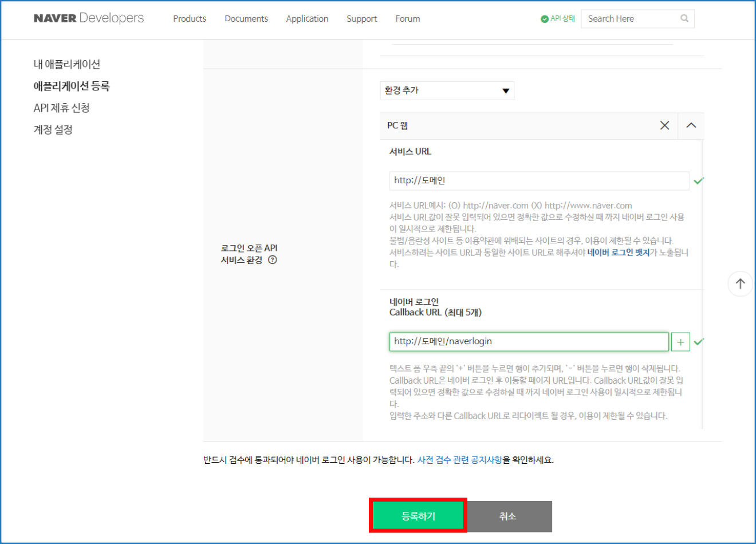Open the 사전 검수 관련 공지사항 link
Viewport: 756px width, 544px height.
[459, 460]
